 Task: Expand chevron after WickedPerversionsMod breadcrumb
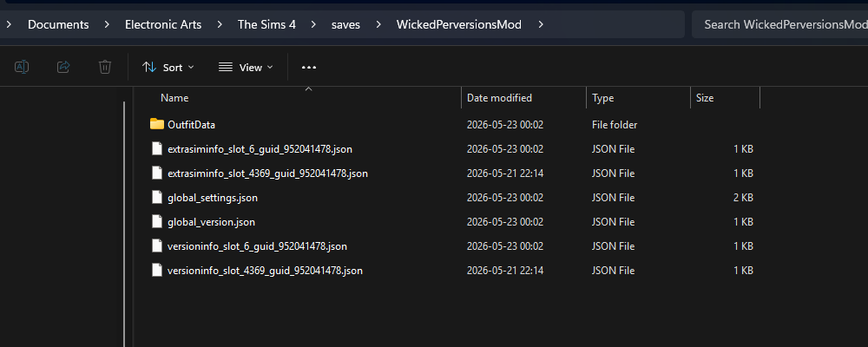[541, 24]
